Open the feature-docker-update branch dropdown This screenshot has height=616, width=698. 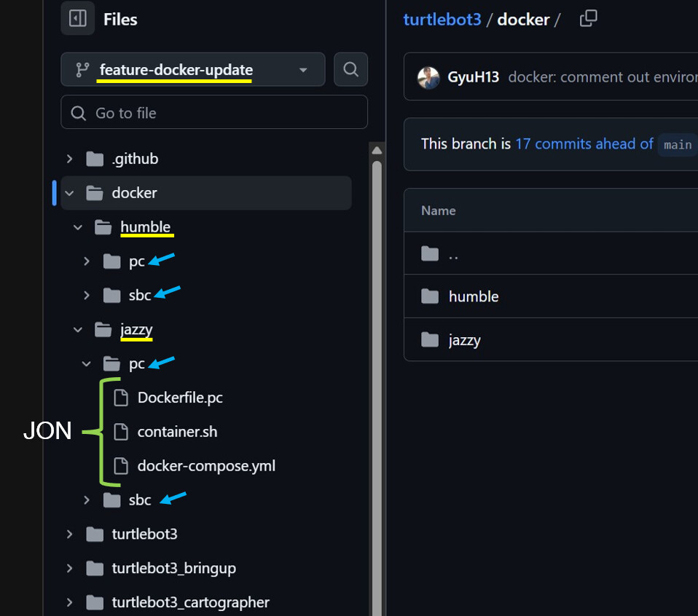(x=192, y=70)
